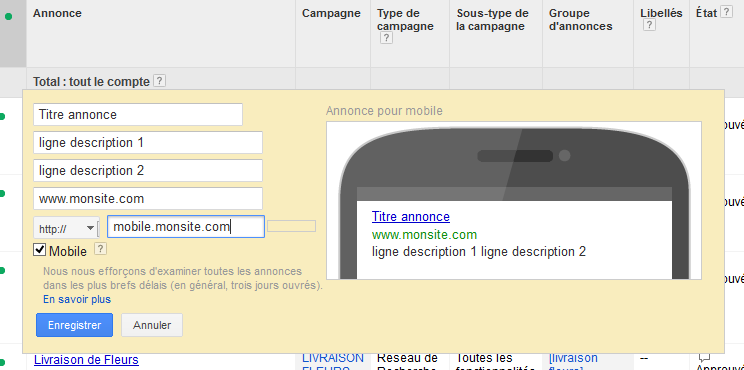Viewport: 744px width, 370px height.
Task: Click the www.monsite.com display URL field
Action: 148,198
